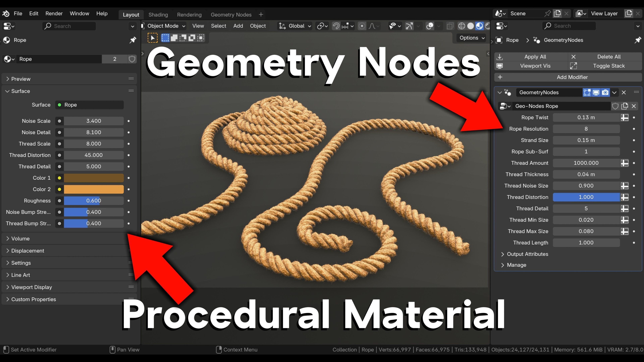644x362 pixels.
Task: Toggle the snapping magnet icon
Action: [x=336, y=26]
